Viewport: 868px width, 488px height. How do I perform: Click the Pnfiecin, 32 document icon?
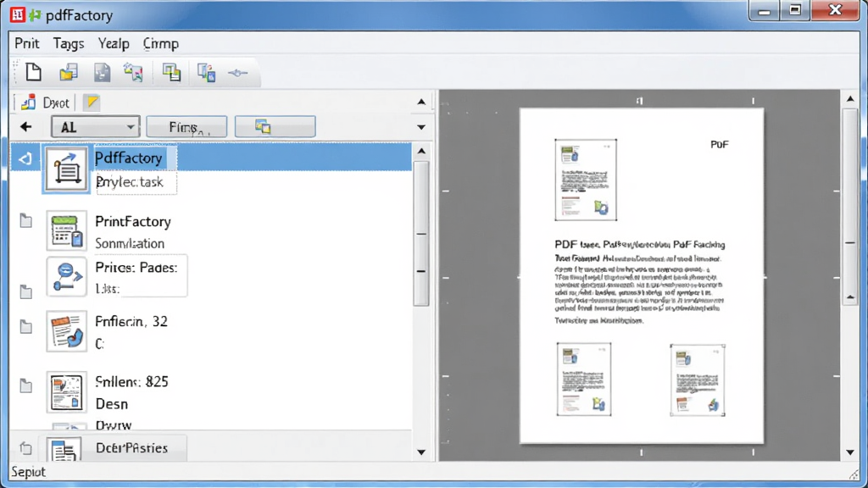click(66, 331)
